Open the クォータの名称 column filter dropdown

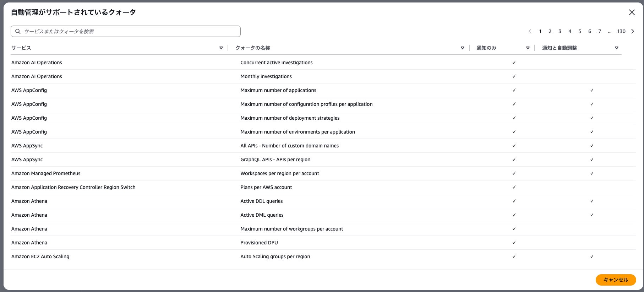click(x=463, y=48)
